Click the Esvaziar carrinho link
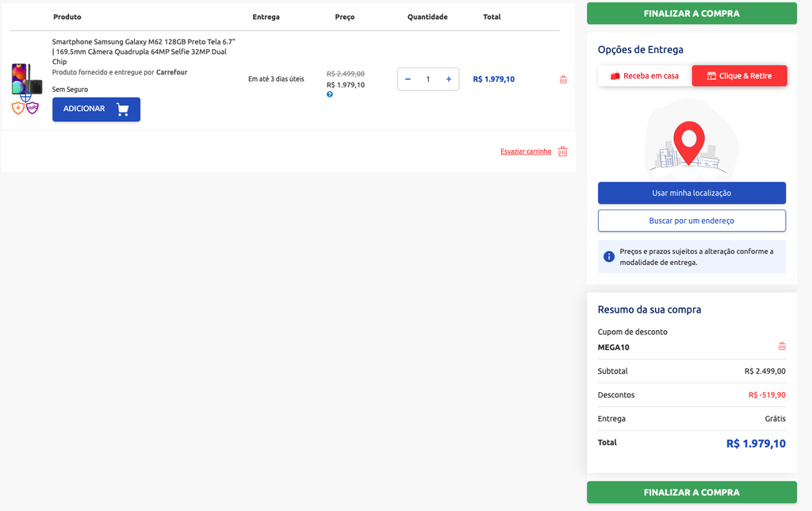Viewport: 812px width, 511px height. (526, 152)
